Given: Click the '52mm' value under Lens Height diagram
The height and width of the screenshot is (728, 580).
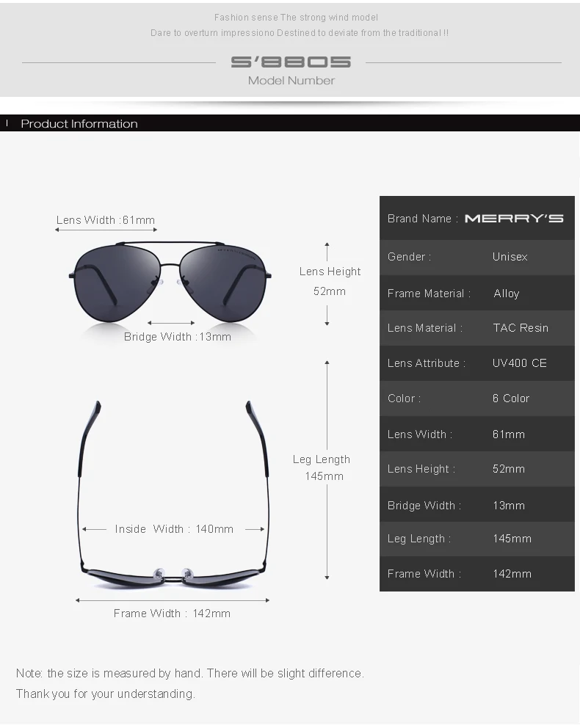Looking at the screenshot, I should point(329,291).
